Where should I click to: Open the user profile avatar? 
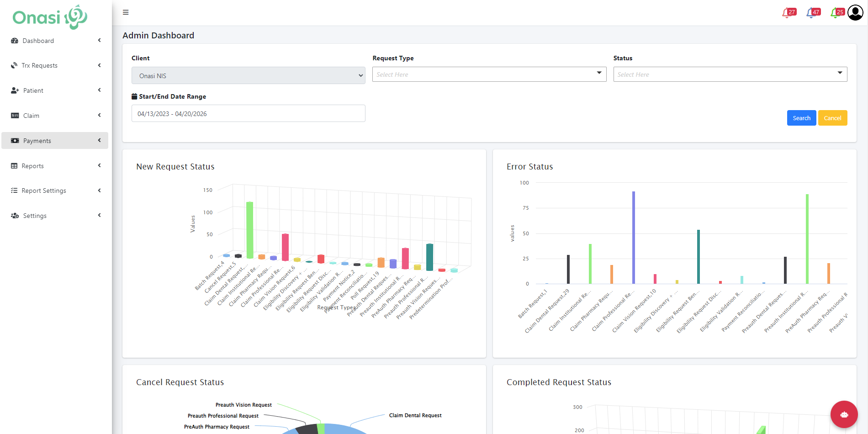pos(855,13)
